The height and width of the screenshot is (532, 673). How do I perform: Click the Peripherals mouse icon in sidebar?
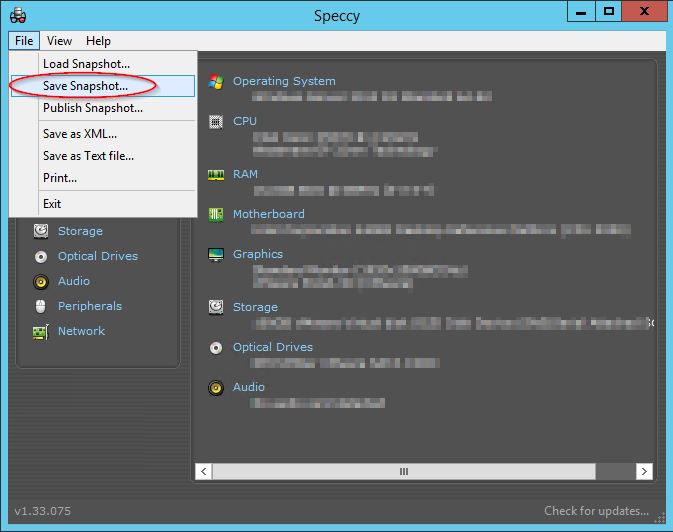40,306
